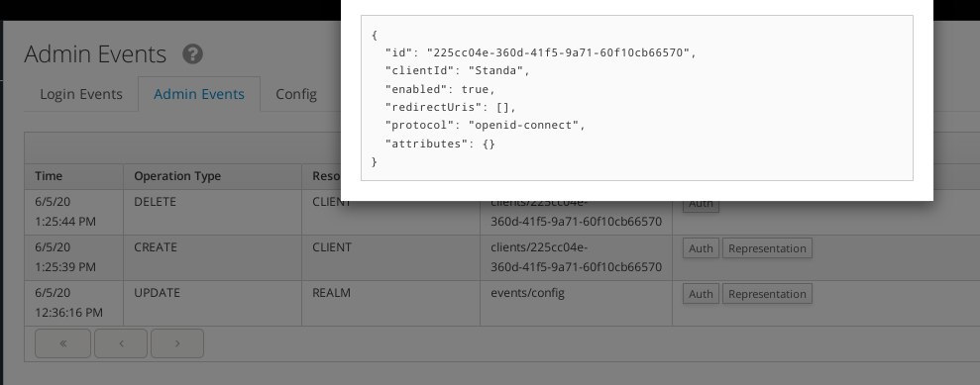The height and width of the screenshot is (385, 980).
Task: Switch to the Login Events tab
Action: [x=80, y=94]
